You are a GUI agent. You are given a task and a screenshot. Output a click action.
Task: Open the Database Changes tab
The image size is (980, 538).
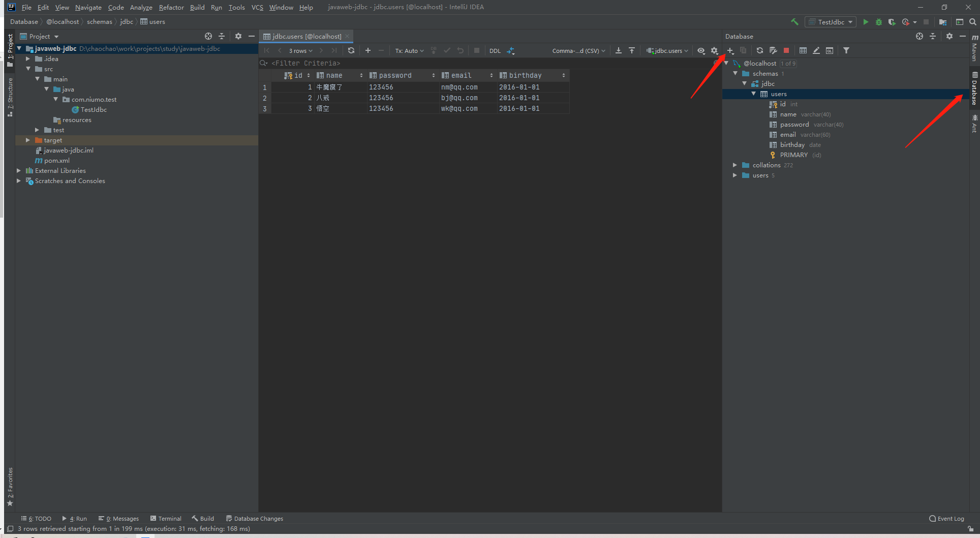[255, 519]
